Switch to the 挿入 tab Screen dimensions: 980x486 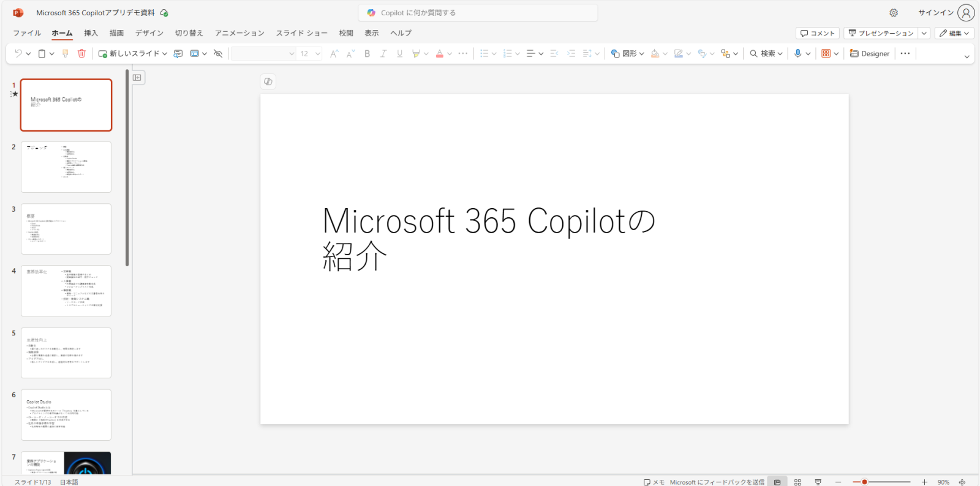coord(91,33)
